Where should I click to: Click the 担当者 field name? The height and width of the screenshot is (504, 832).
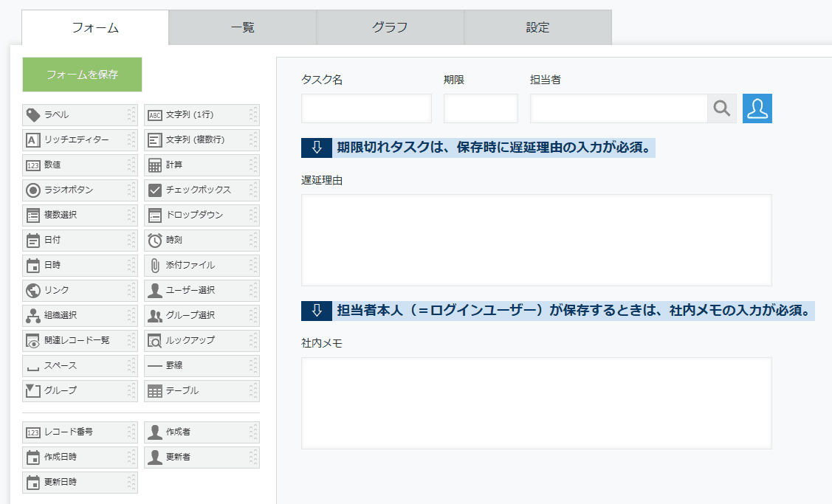(x=546, y=80)
